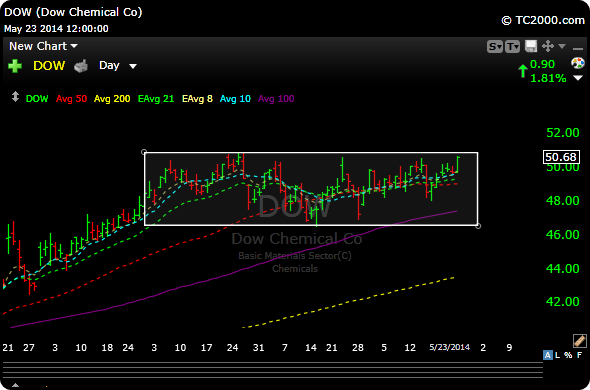590x390 pixels.
Task: Open the New Chart dropdown menu
Action: [43, 46]
